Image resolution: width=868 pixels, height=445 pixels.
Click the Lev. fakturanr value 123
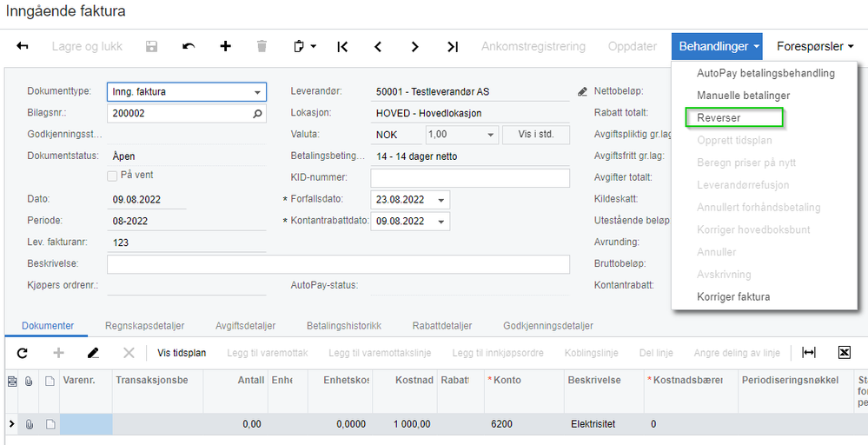pyautogui.click(x=121, y=242)
